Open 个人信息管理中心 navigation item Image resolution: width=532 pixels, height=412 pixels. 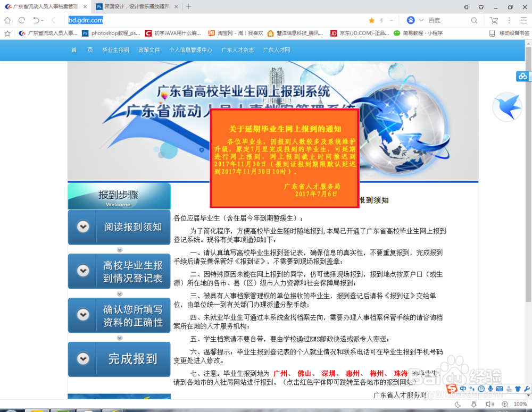click(190, 50)
